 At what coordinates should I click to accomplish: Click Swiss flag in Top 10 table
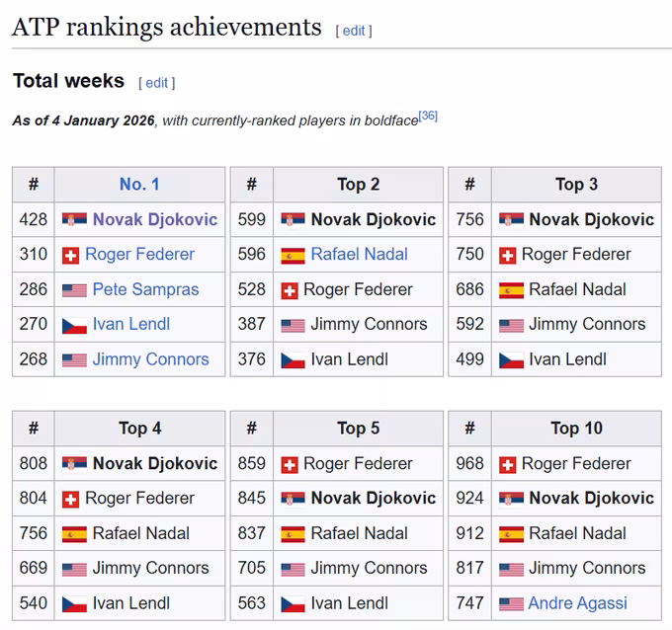tap(507, 465)
